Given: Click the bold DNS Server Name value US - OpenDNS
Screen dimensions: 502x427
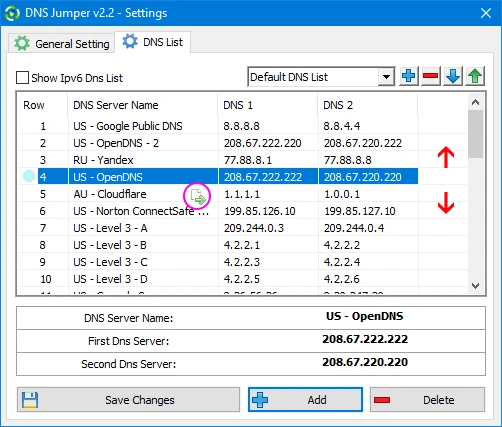Looking at the screenshot, I should pos(365,316).
